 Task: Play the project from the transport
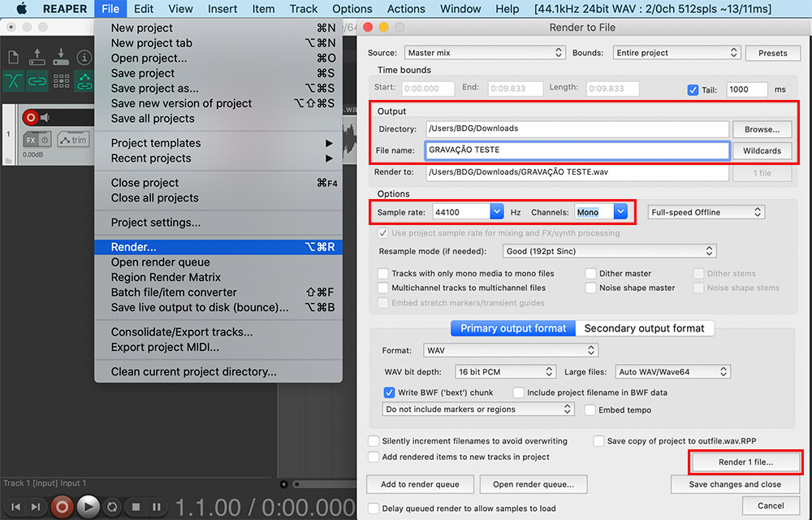(x=88, y=506)
